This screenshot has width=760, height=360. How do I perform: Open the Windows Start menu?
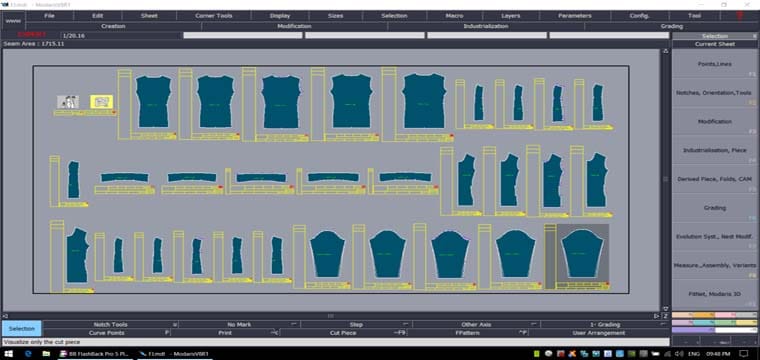(x=8, y=354)
